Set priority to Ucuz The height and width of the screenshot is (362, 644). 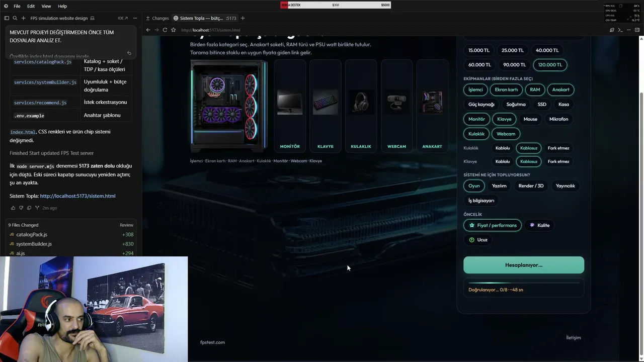(x=478, y=240)
